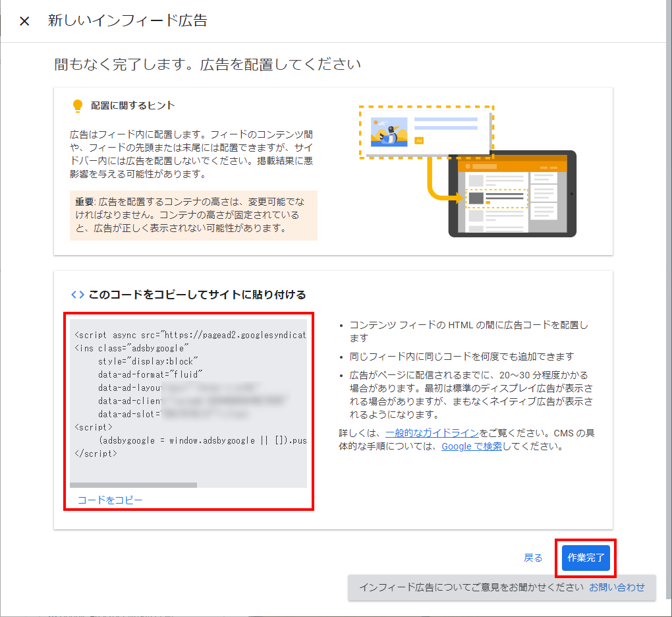
Task: Click the bullet about コンテンツ フィードの HTML
Action: (469, 332)
